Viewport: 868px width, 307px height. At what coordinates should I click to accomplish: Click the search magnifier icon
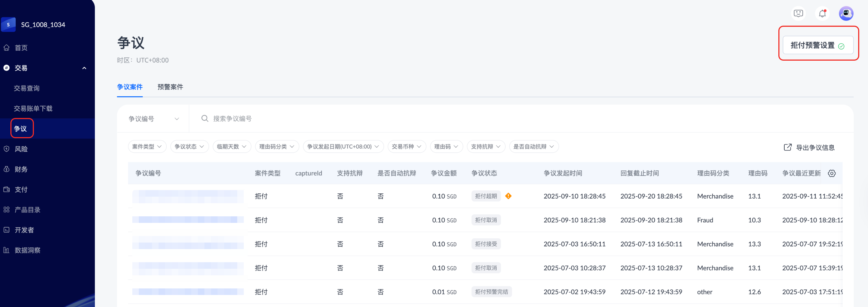click(x=204, y=119)
